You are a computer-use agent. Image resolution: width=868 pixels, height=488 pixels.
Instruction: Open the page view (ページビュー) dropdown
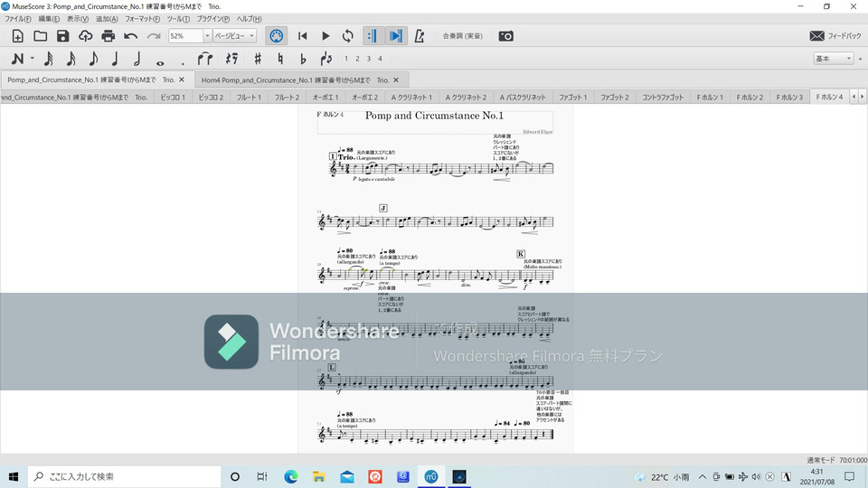[235, 36]
